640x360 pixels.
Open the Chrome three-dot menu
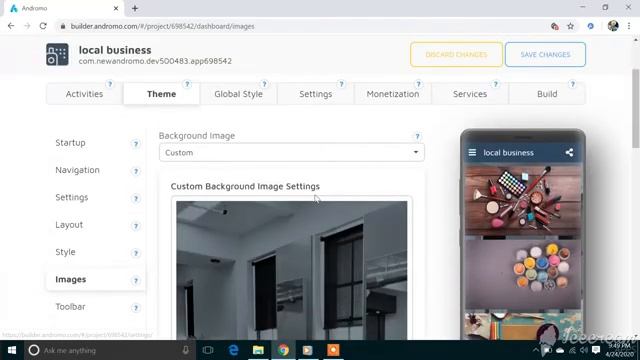629,26
